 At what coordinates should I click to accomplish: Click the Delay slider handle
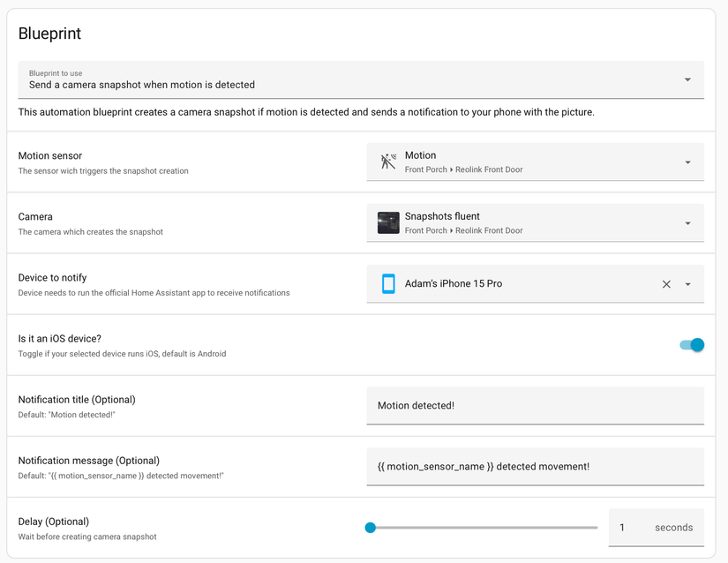pos(370,527)
